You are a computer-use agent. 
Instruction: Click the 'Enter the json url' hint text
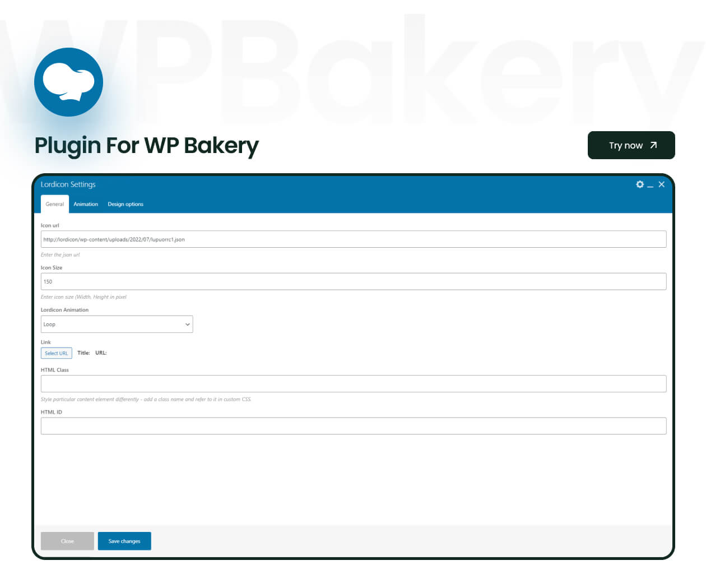click(61, 254)
